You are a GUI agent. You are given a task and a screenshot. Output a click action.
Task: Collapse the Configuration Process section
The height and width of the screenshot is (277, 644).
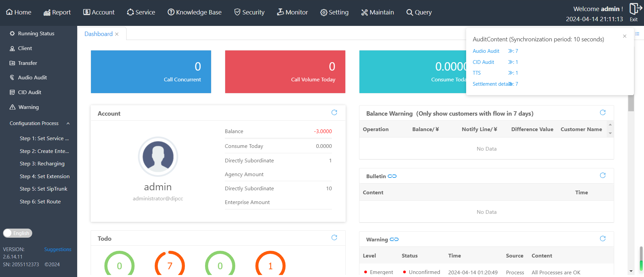pos(68,123)
